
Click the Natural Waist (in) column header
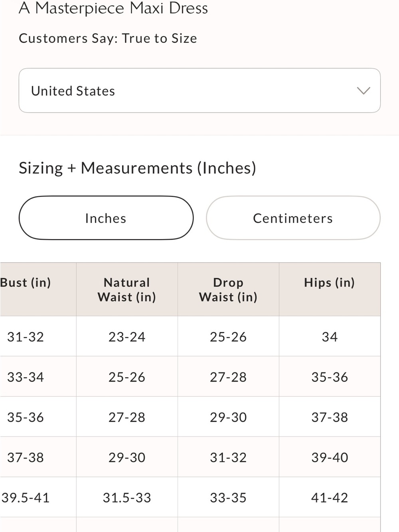[x=127, y=289]
